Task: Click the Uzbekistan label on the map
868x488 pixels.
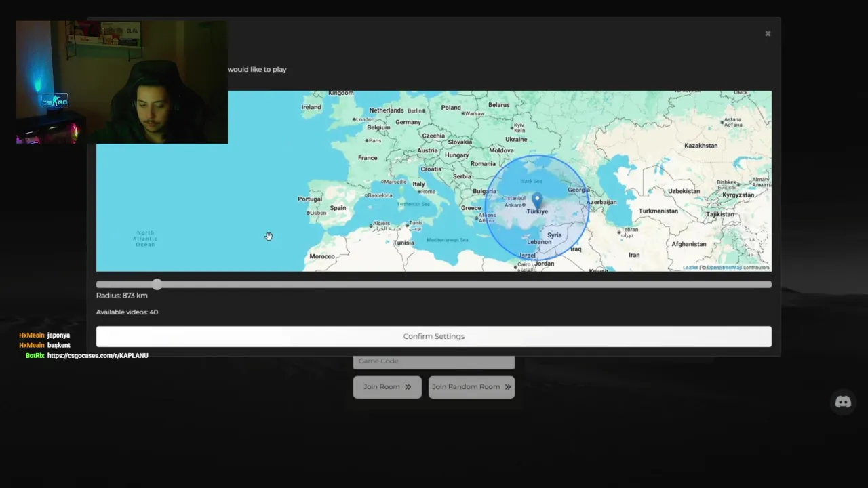Action: tap(684, 191)
